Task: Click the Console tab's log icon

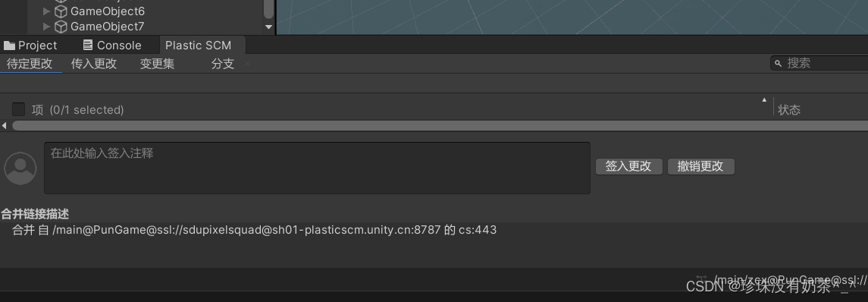Action: [87, 45]
